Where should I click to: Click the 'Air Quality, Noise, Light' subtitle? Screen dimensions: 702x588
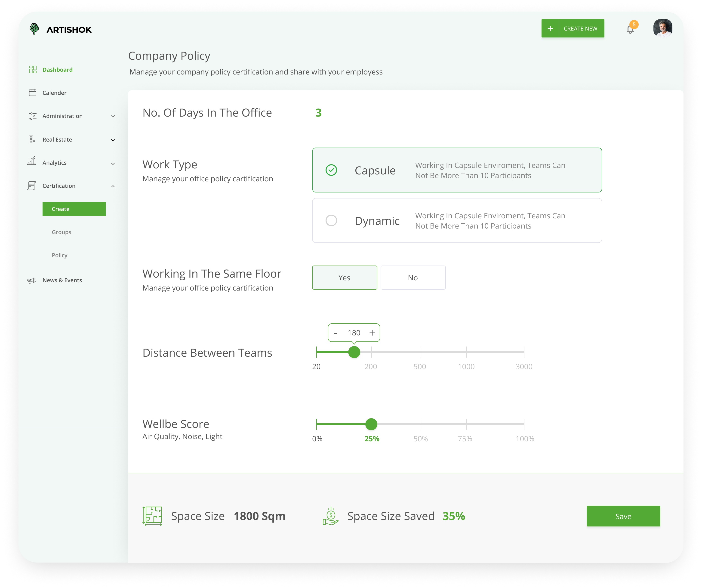coord(182,436)
